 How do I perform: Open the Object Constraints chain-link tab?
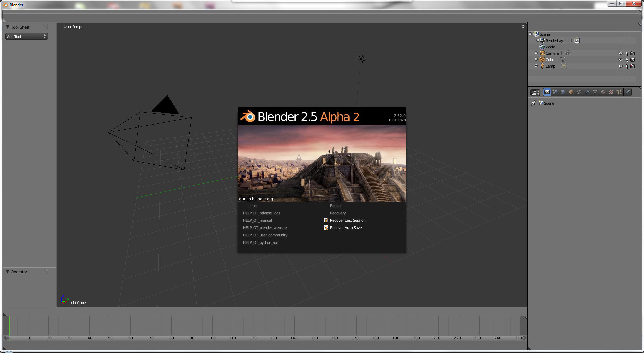point(579,92)
